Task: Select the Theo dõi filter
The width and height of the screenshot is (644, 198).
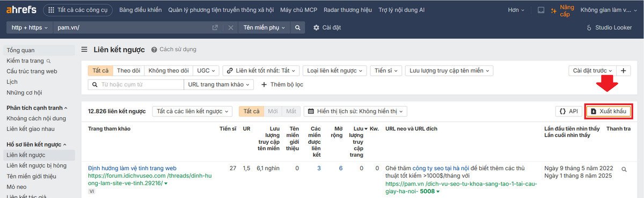Action: [128, 70]
